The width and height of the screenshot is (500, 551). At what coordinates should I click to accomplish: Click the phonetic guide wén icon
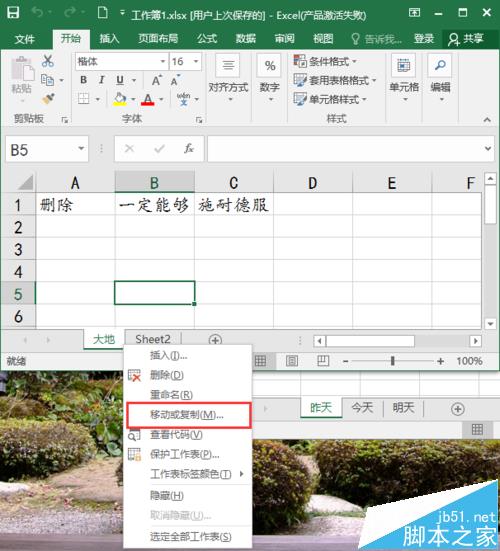183,99
